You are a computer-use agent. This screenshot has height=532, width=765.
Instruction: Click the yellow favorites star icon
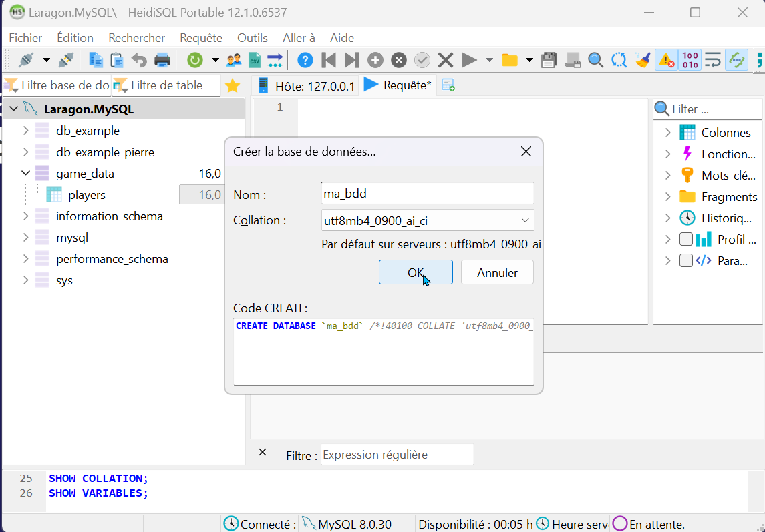[x=233, y=85]
